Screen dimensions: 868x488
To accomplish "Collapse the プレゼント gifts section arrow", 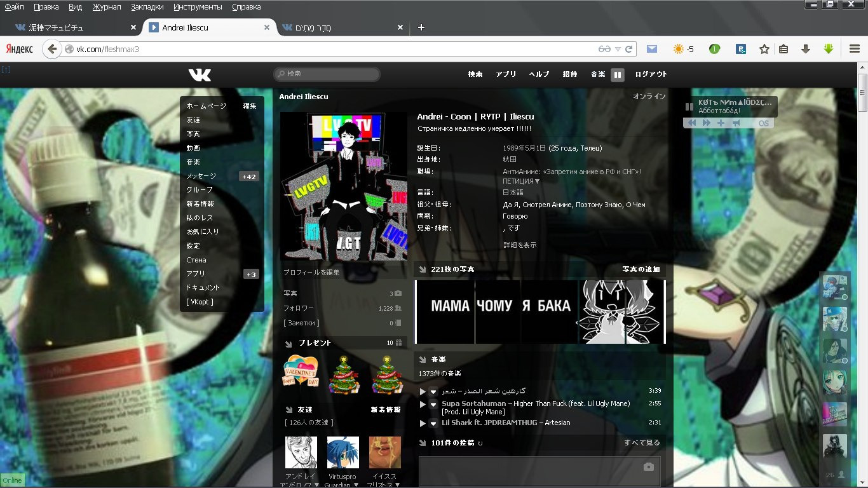I will click(289, 343).
